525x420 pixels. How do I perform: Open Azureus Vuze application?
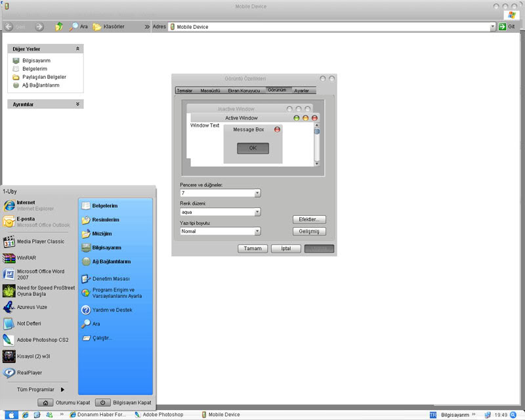[x=31, y=307]
